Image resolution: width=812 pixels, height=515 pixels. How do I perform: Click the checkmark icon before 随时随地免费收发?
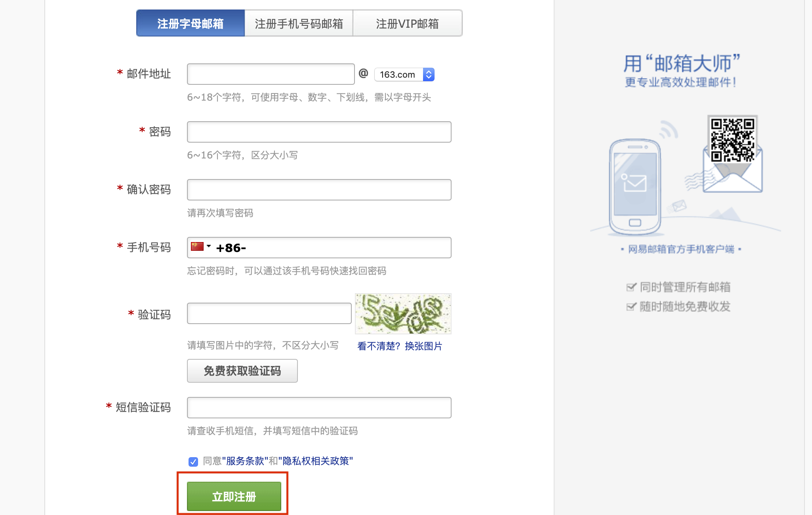point(631,306)
